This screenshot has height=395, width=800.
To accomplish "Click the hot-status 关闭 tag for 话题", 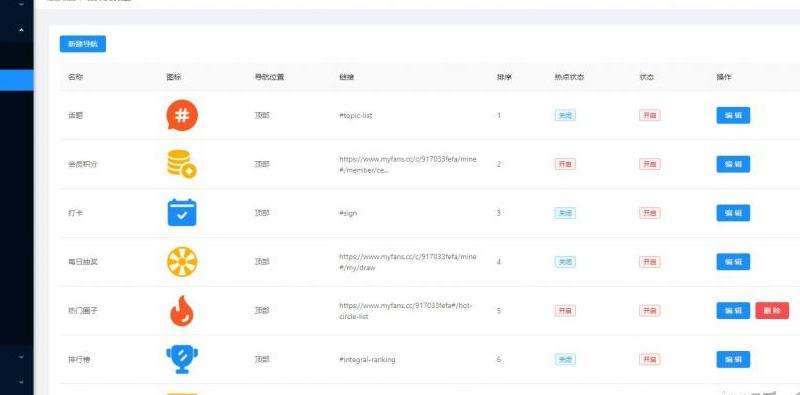I will [565, 115].
